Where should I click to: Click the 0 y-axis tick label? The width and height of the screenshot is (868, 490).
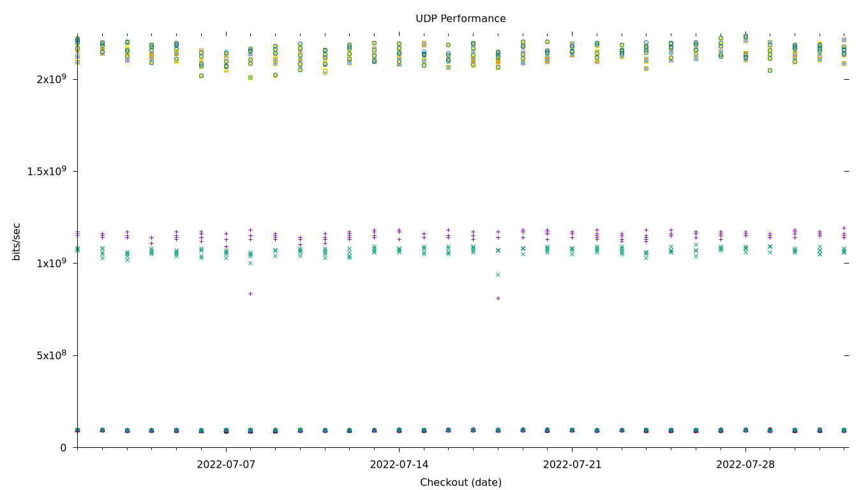(x=63, y=447)
